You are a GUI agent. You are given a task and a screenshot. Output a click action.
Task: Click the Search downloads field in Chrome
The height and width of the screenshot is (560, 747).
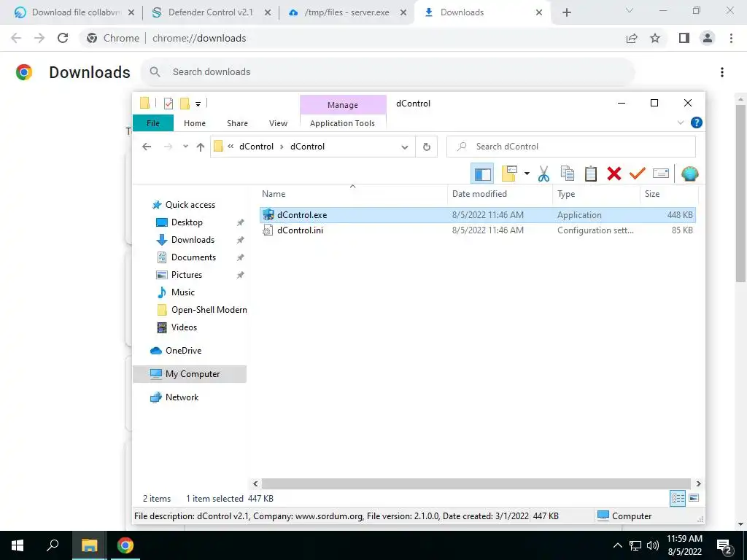pyautogui.click(x=388, y=72)
